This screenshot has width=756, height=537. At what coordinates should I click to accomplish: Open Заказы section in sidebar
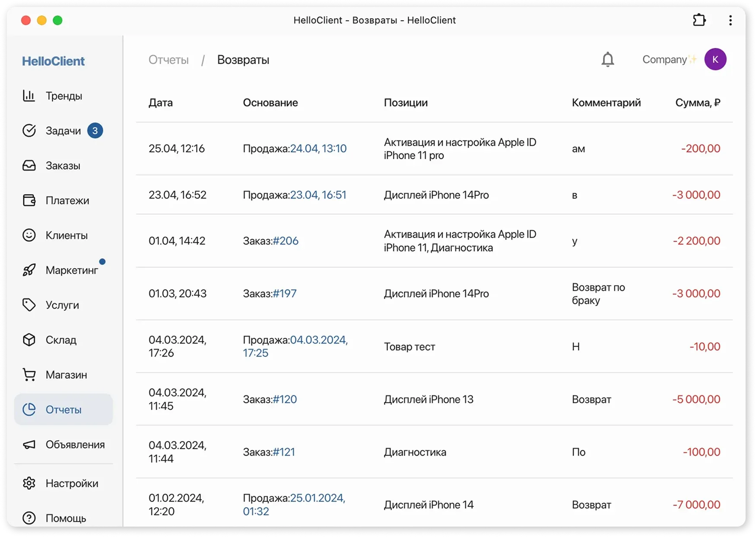click(63, 166)
